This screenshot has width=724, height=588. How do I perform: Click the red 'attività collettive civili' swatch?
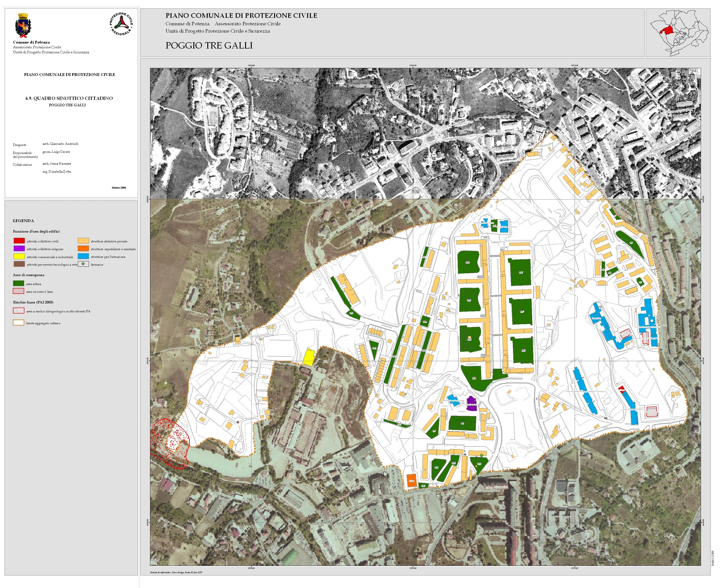click(x=19, y=241)
